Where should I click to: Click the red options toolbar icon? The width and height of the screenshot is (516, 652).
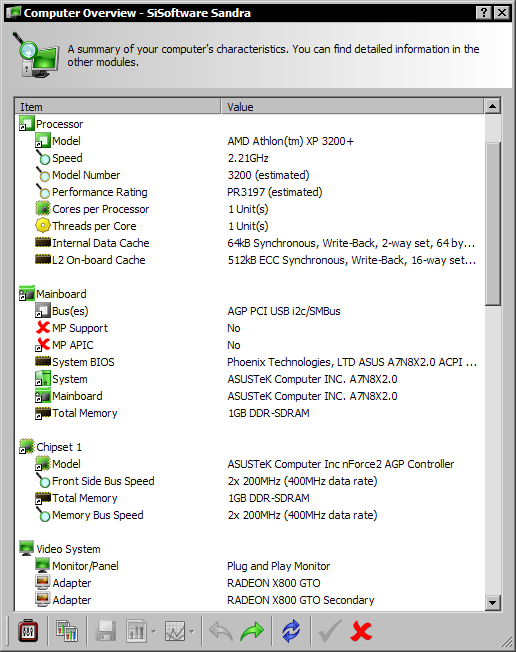(28, 631)
